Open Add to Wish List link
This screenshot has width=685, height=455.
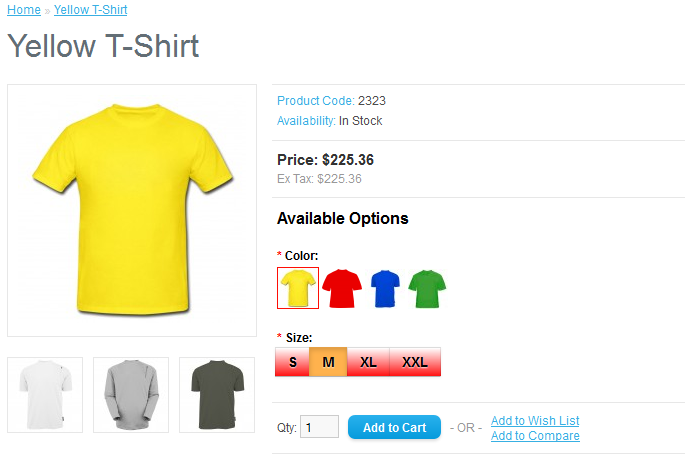pyautogui.click(x=535, y=421)
